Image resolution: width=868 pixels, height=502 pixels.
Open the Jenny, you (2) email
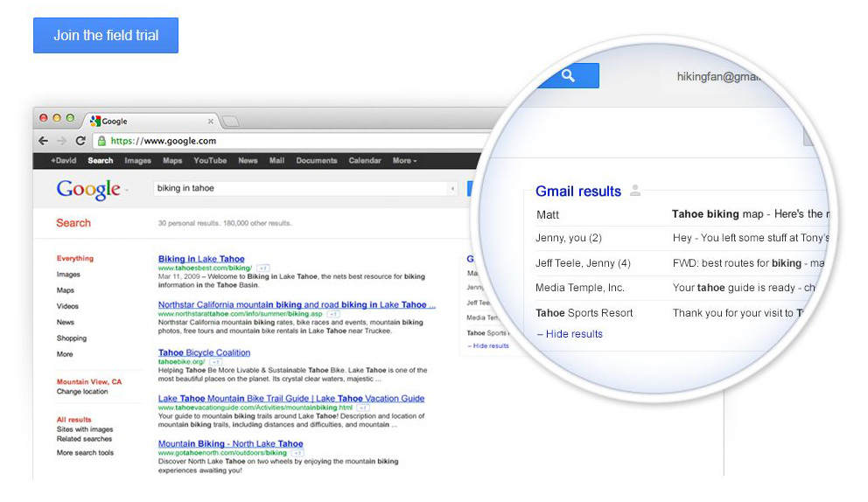pyautogui.click(x=681, y=238)
